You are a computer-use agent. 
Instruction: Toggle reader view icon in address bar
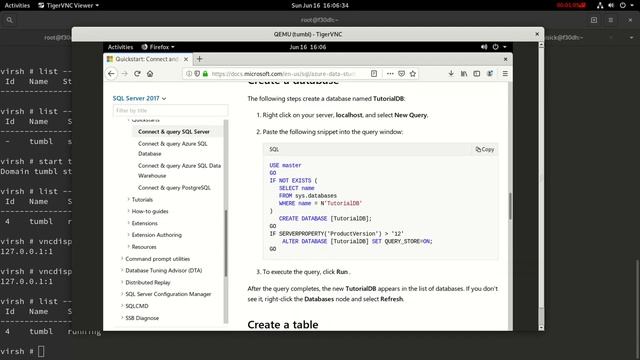click(374, 74)
